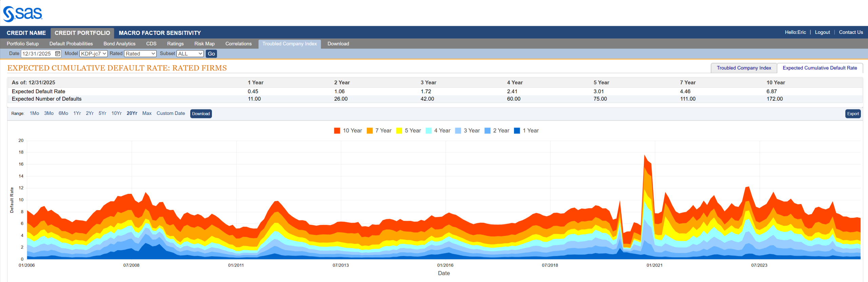Open the Subset dropdown set to ALL
The image size is (868, 282).
coord(190,54)
